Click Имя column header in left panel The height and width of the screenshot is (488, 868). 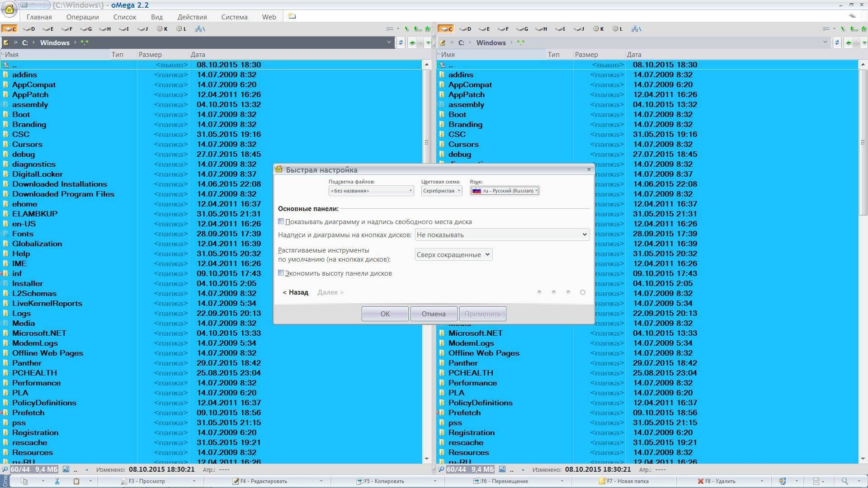56,54
